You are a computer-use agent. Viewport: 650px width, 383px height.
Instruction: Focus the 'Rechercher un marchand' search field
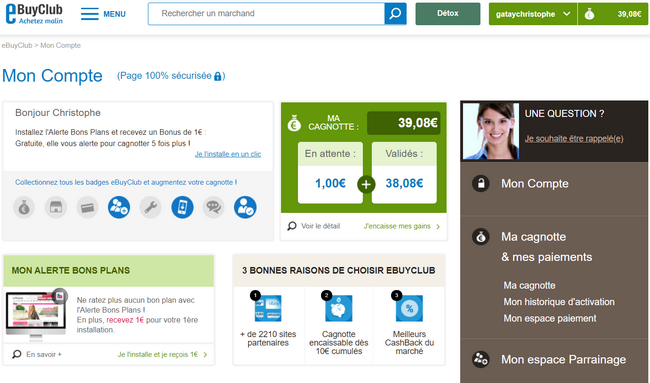pos(266,14)
